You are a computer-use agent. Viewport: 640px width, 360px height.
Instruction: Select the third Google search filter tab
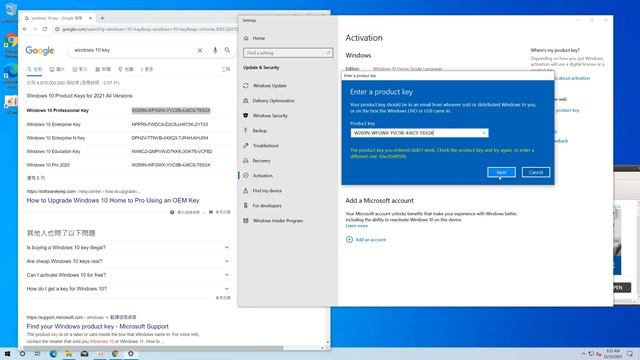coord(80,69)
